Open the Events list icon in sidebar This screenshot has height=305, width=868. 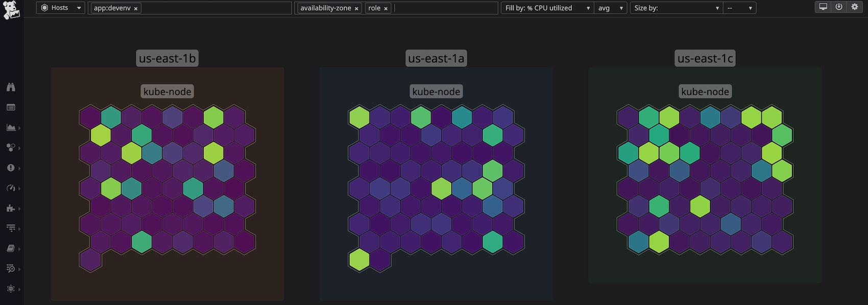11,107
